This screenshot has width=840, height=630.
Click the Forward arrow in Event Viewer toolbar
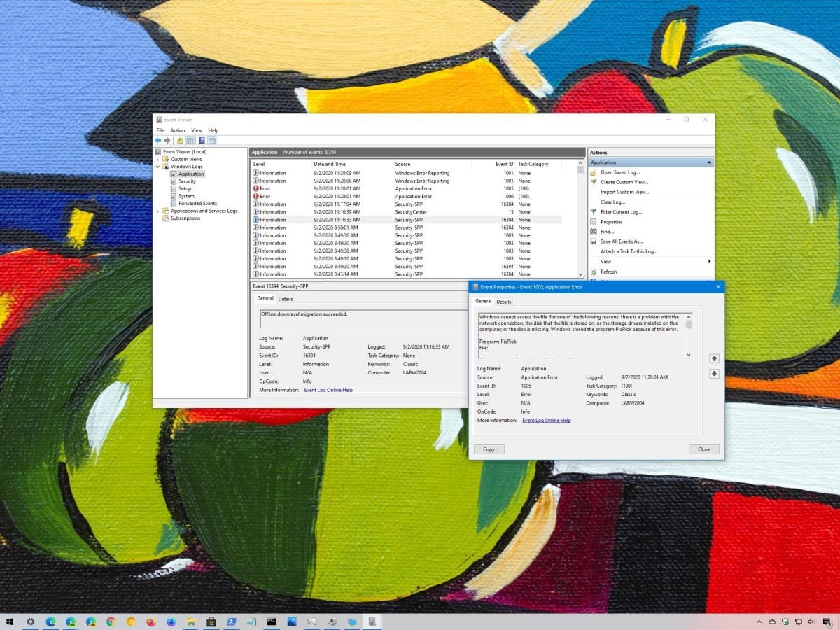pos(167,140)
